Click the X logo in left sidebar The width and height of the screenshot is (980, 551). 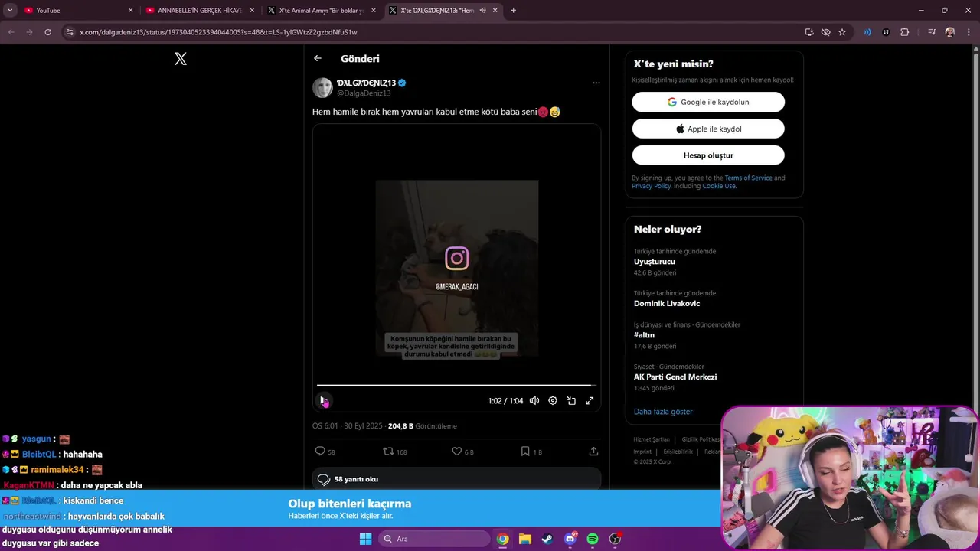coord(181,59)
